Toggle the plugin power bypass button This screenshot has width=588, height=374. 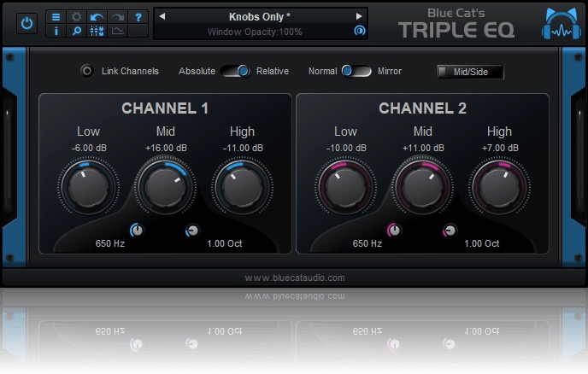coord(26,24)
